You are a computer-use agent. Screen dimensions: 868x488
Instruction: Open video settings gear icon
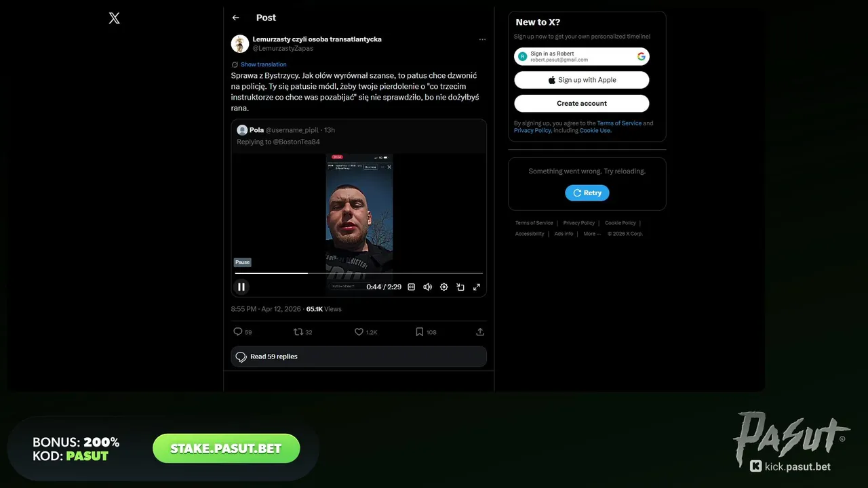tap(444, 287)
